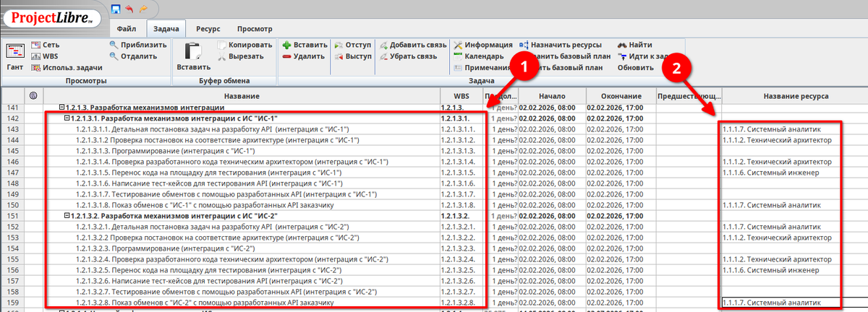868x312 pixels.
Task: Collapse the 1.2.1.3.1 IS-1 integration group
Action: pos(67,118)
